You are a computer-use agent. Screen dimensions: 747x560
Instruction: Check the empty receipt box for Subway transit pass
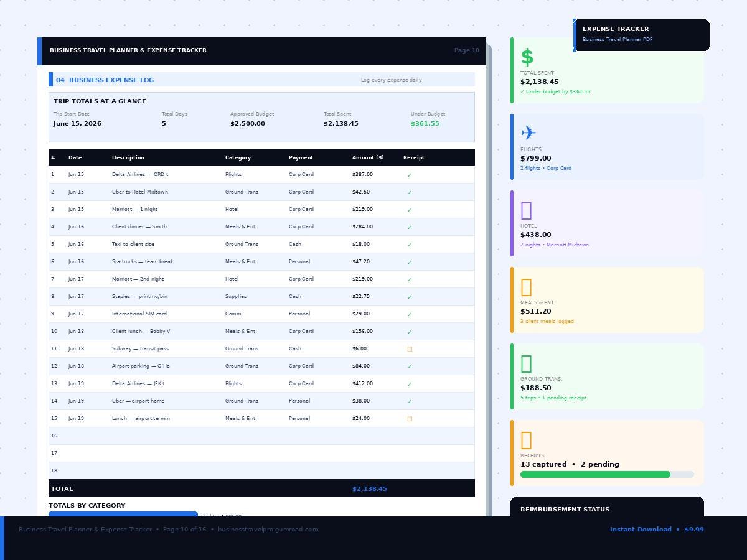pos(410,349)
